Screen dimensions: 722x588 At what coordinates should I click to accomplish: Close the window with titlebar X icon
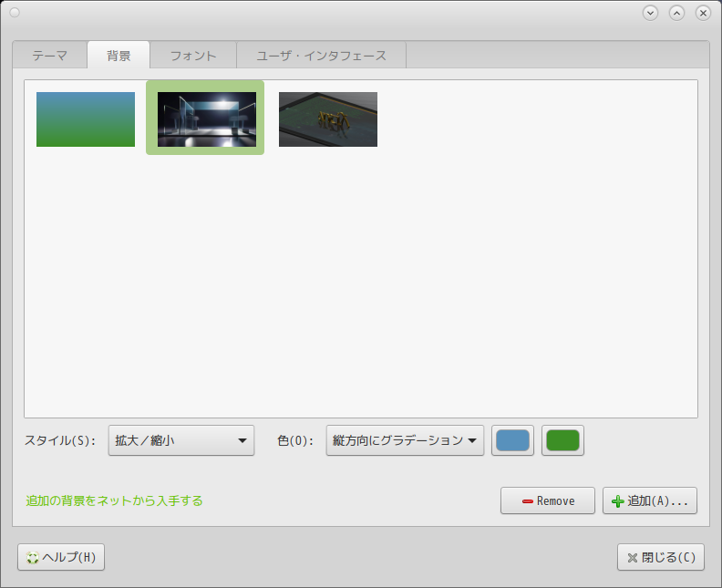tap(703, 13)
